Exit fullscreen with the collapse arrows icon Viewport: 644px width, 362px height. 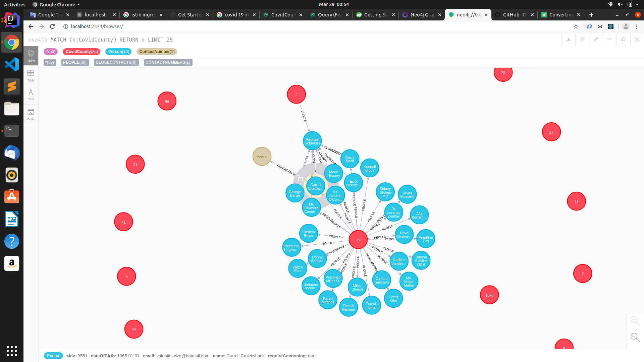596,40
